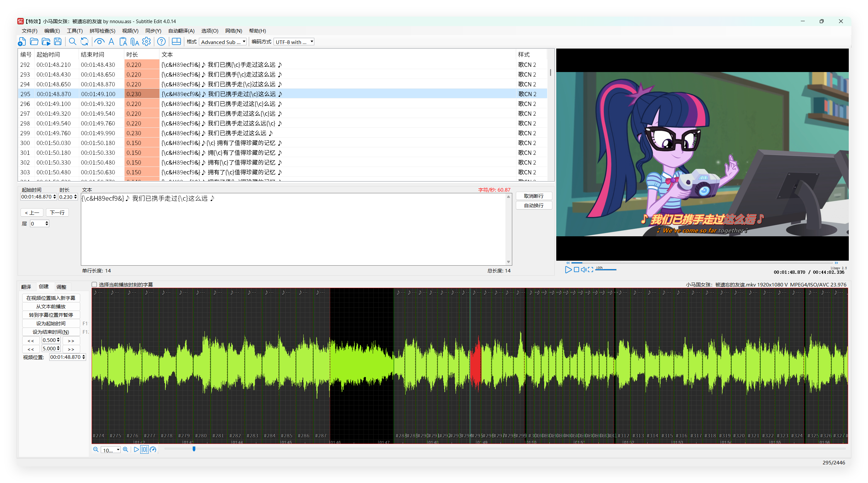Toggle waveform center-on-play button

[144, 449]
